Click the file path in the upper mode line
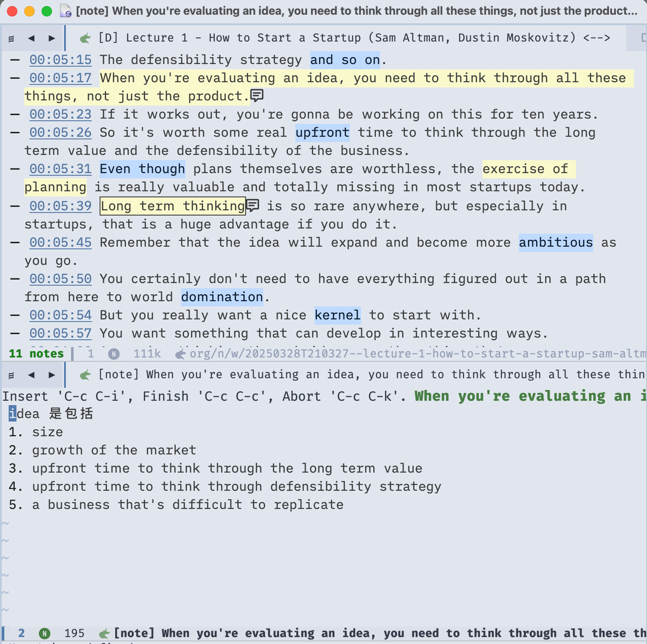 click(416, 354)
